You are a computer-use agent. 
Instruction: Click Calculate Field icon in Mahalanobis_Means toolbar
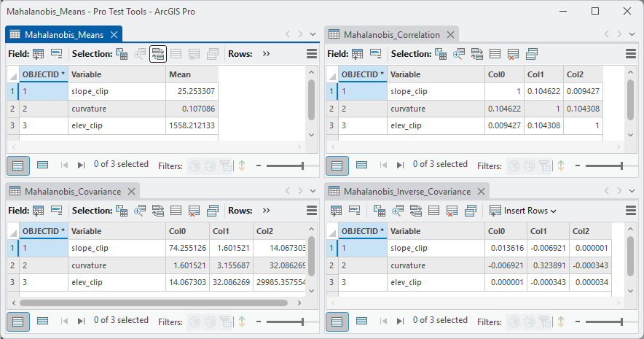coord(56,54)
